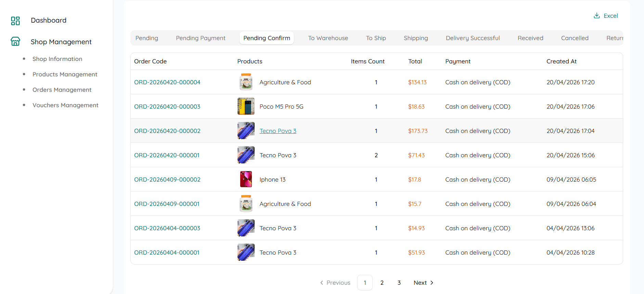Open Products Management in sidebar
The image size is (644, 294).
[x=65, y=74]
